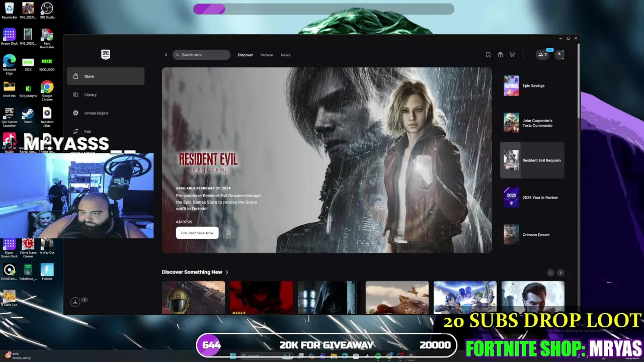The height and width of the screenshot is (362, 644).
Task: Select Epic Games Launcher desktop icon
Action: tap(9, 117)
